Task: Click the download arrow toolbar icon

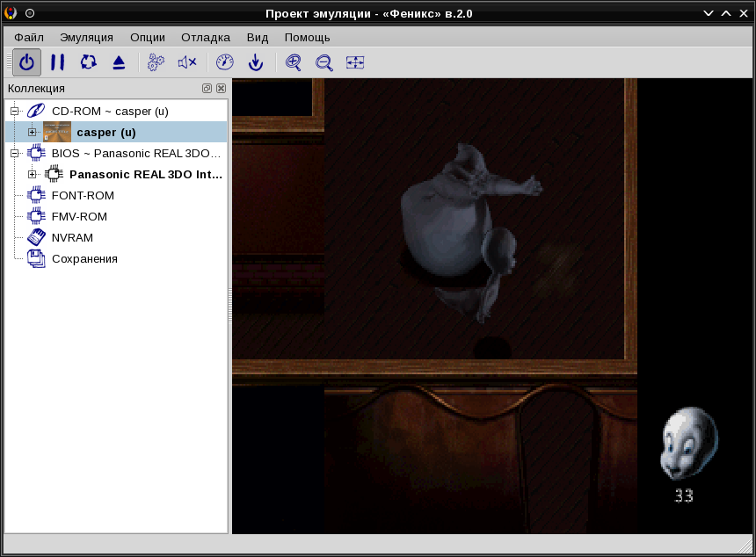Action: pos(255,62)
